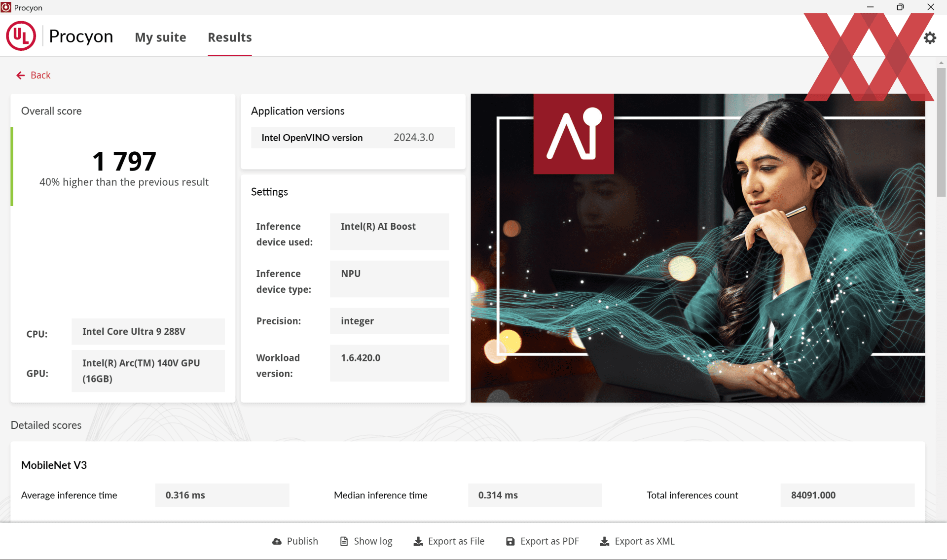Image resolution: width=947 pixels, height=560 pixels.
Task: Click the AI benchmark hero image
Action: 698,248
